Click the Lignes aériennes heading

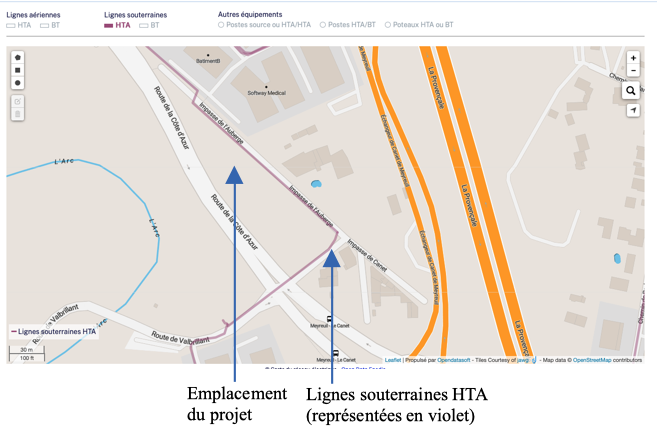[33, 15]
